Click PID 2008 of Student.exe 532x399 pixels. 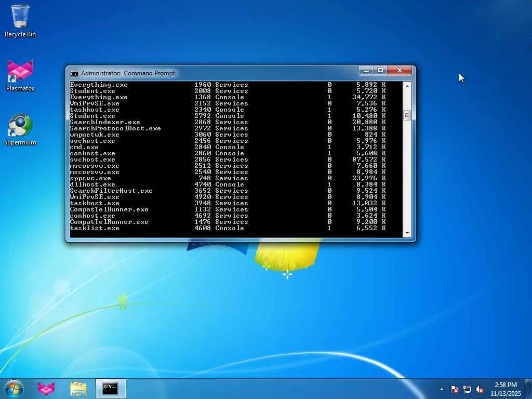point(203,91)
